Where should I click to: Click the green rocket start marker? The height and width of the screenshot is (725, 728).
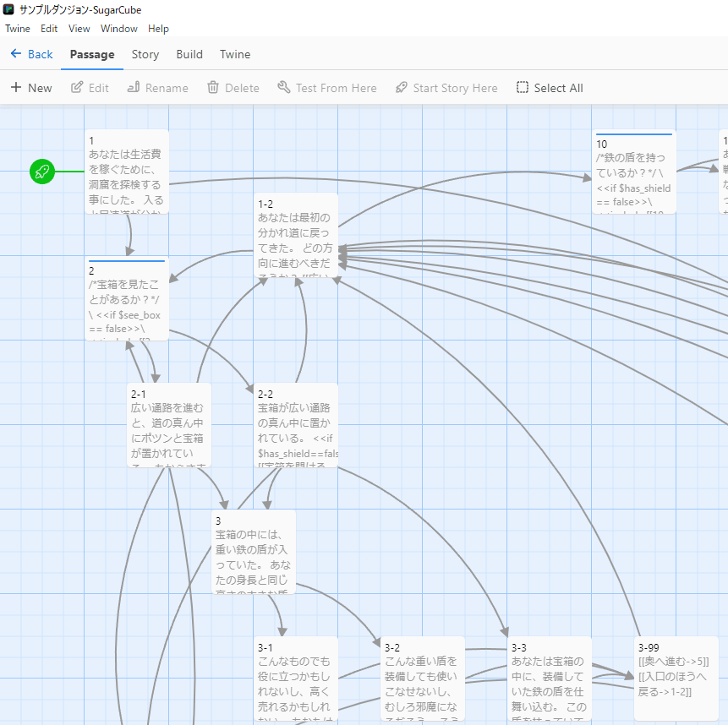click(x=42, y=172)
